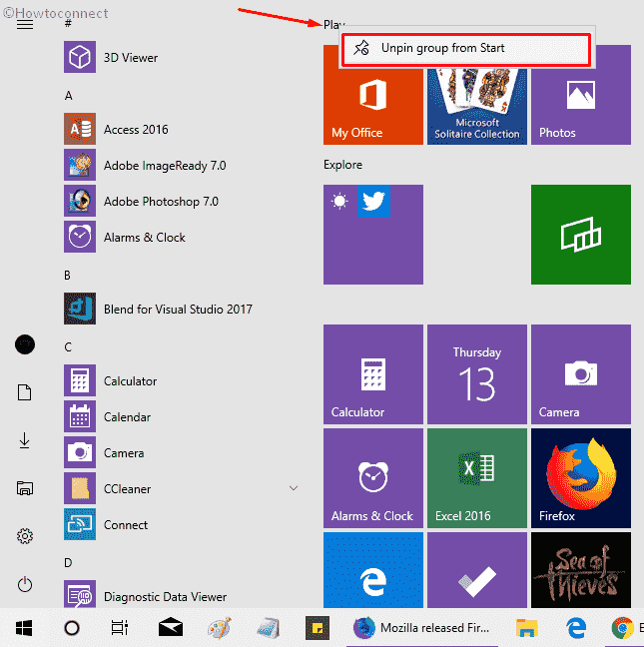The height and width of the screenshot is (647, 644).
Task: Open Camera icon in app list
Action: [x=80, y=452]
